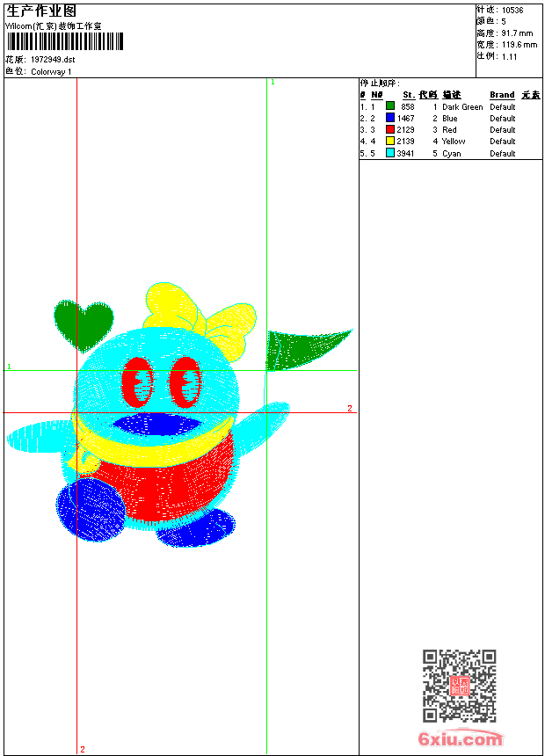The image size is (545, 756).
Task: Click the scale value 1.11
Action: 509,57
